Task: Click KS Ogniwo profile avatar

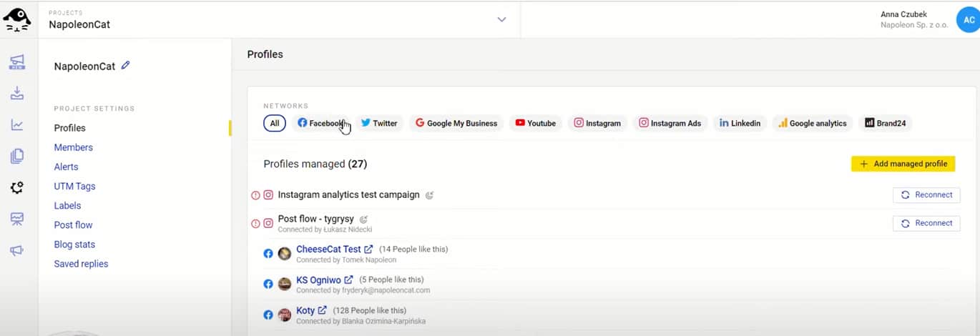Action: [x=284, y=284]
